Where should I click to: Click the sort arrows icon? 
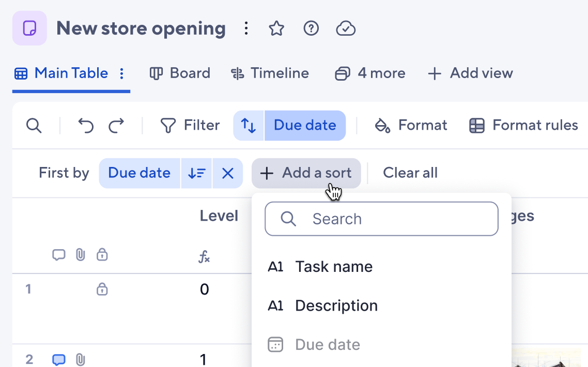coord(248,125)
